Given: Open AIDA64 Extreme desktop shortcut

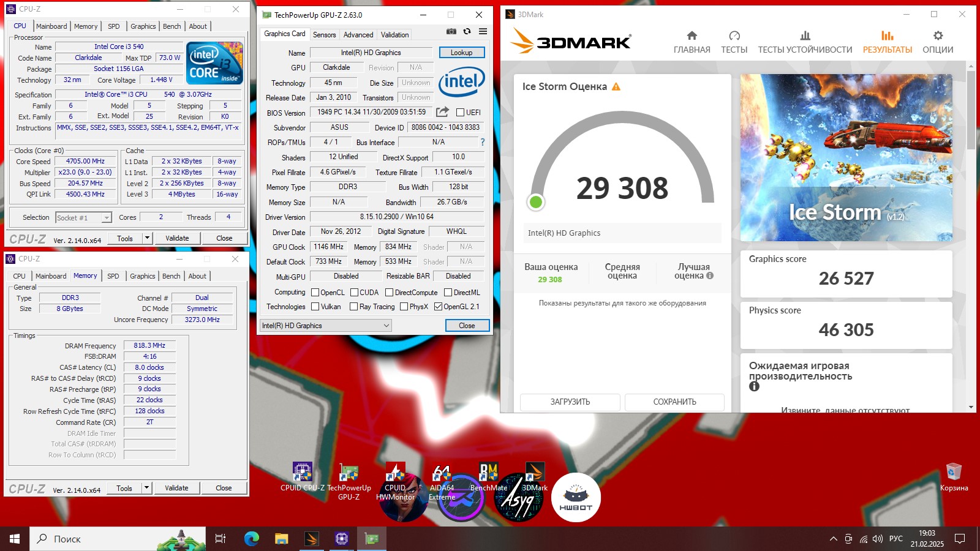Looking at the screenshot, I should [x=442, y=482].
